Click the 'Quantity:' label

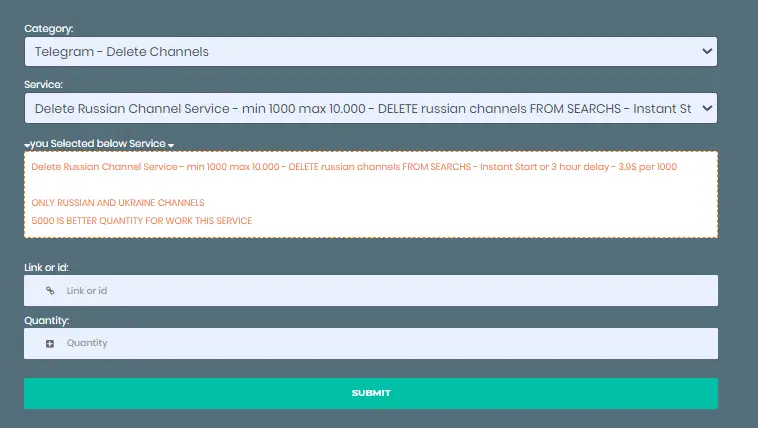point(47,321)
